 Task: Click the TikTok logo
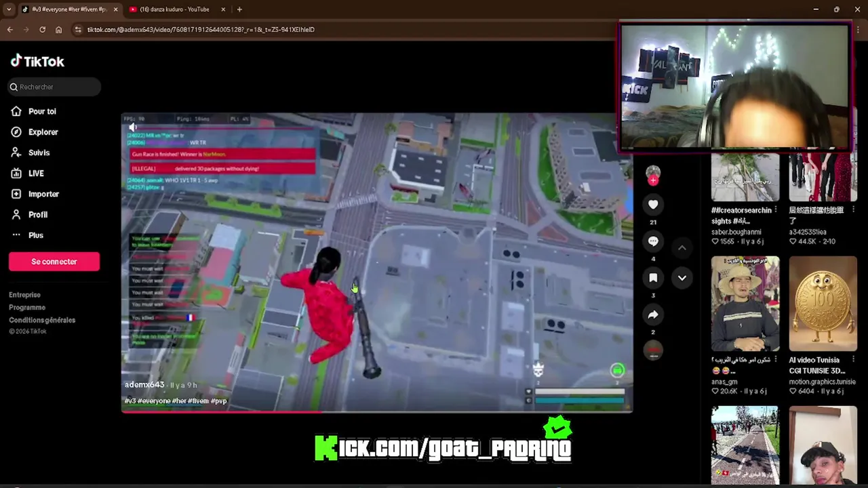37,61
